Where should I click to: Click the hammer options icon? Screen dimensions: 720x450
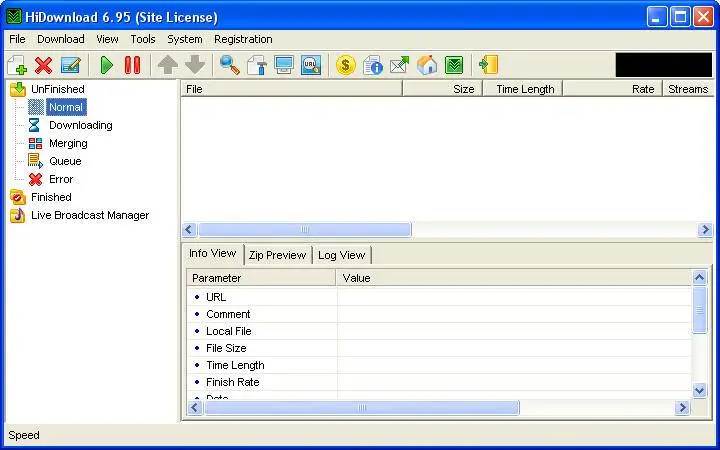[x=257, y=65]
